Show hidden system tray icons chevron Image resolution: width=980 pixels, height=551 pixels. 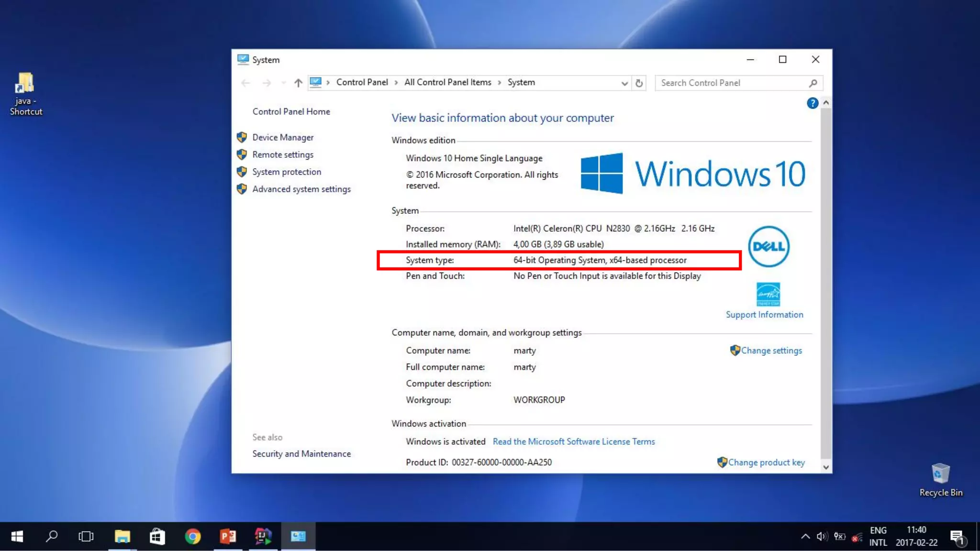click(x=805, y=536)
